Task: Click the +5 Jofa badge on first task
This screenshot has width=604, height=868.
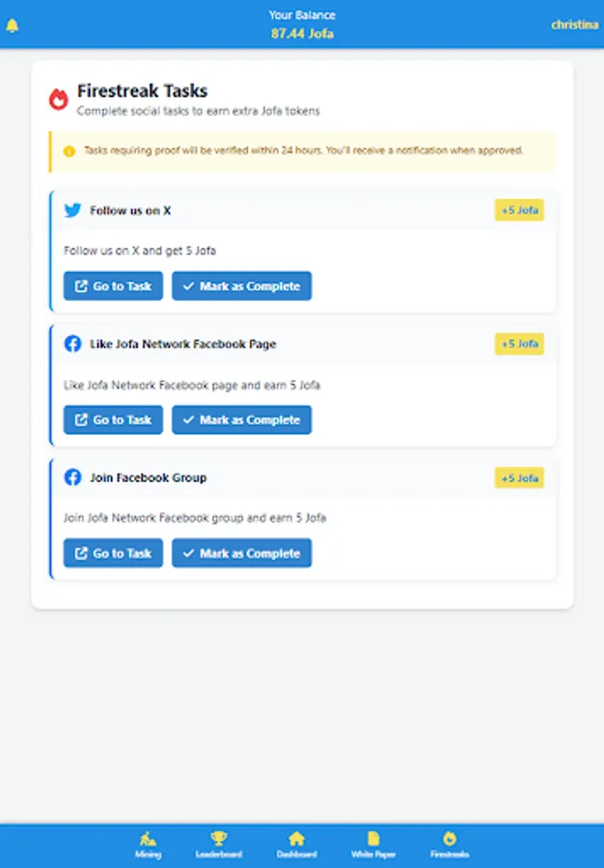Action: tap(519, 210)
